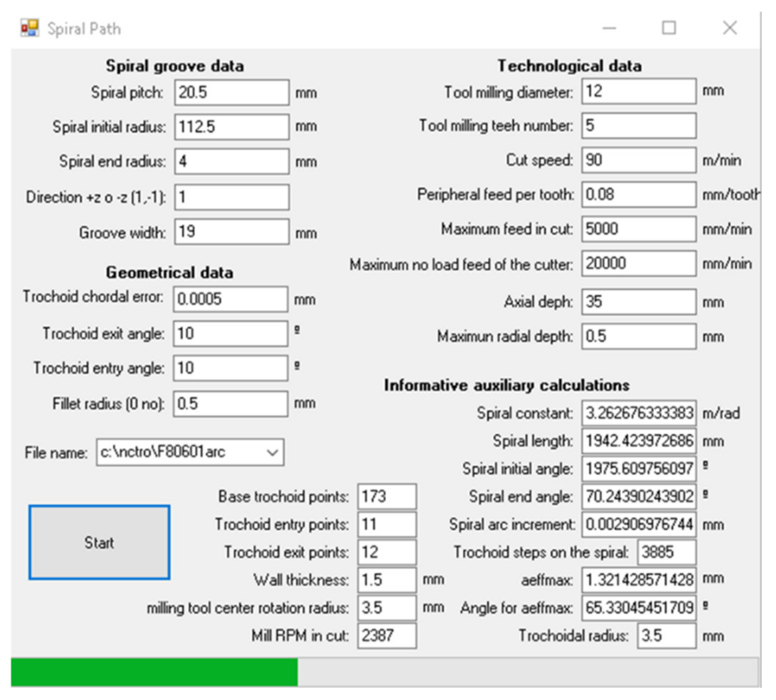Click the Fillet radius input box
The height and width of the screenshot is (700, 776).
(x=230, y=404)
